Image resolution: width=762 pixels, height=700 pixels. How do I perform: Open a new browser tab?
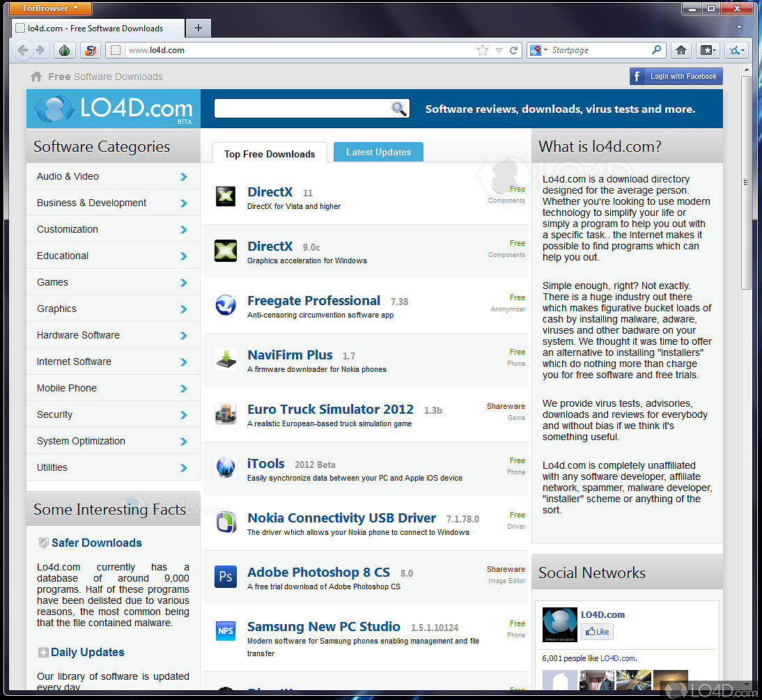[199, 28]
